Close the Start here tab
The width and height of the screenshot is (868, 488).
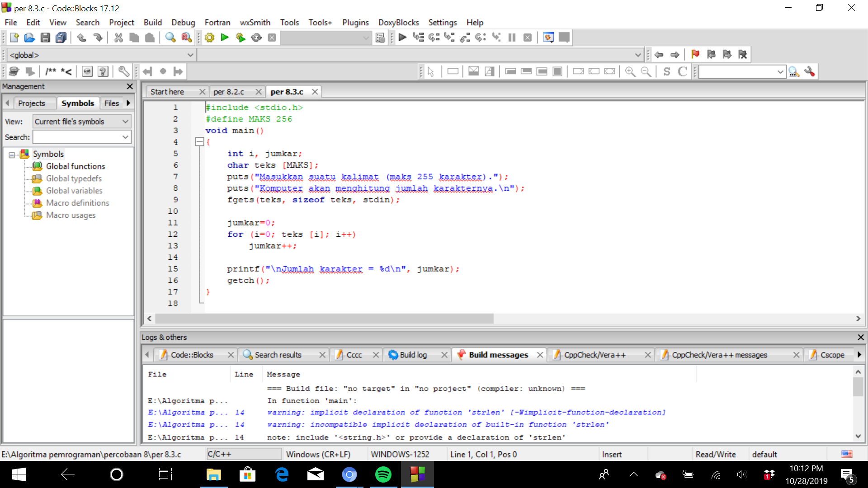point(202,92)
